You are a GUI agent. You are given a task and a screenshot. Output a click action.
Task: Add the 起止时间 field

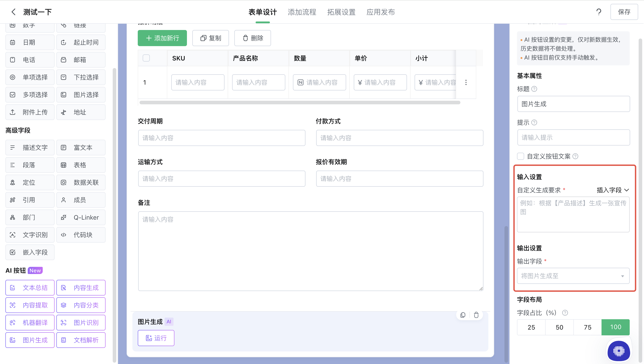tap(81, 42)
